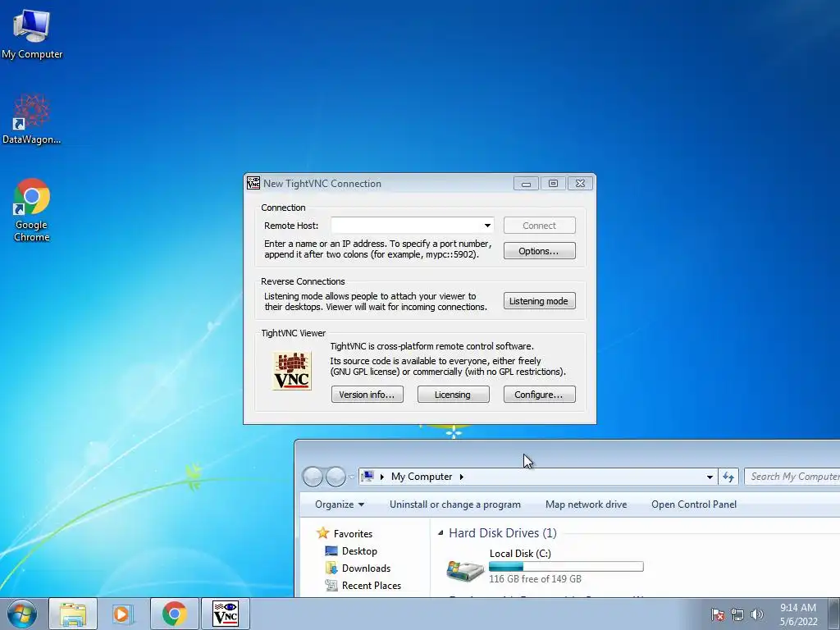Viewport: 840px width, 630px height.
Task: Click the Desktop icon in the Favorites list
Action: (x=331, y=550)
